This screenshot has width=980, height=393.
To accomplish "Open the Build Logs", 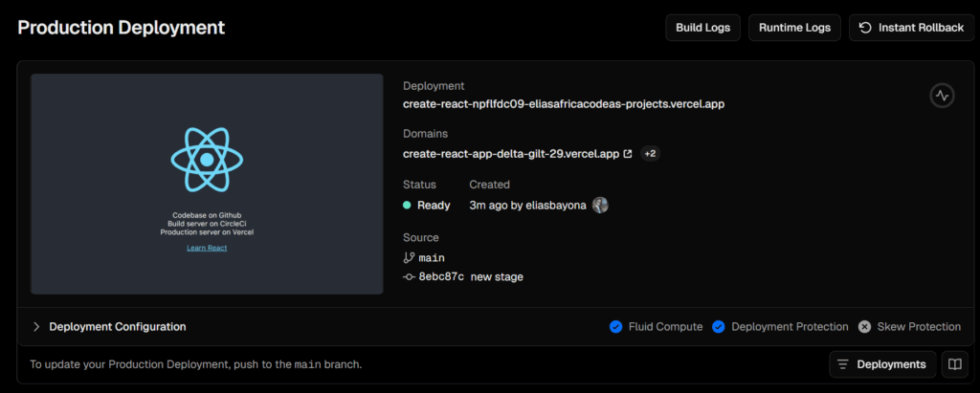I will click(x=703, y=28).
